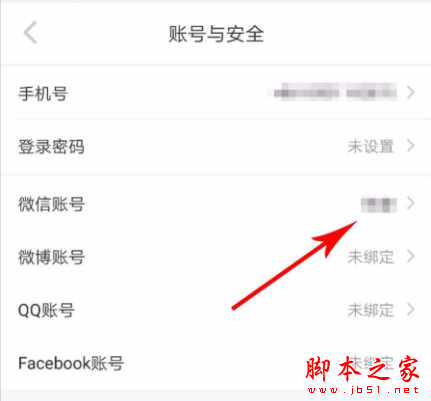This screenshot has width=431, height=401.
Task: Click the chevron in the 微博账号 row
Action: [x=411, y=256]
